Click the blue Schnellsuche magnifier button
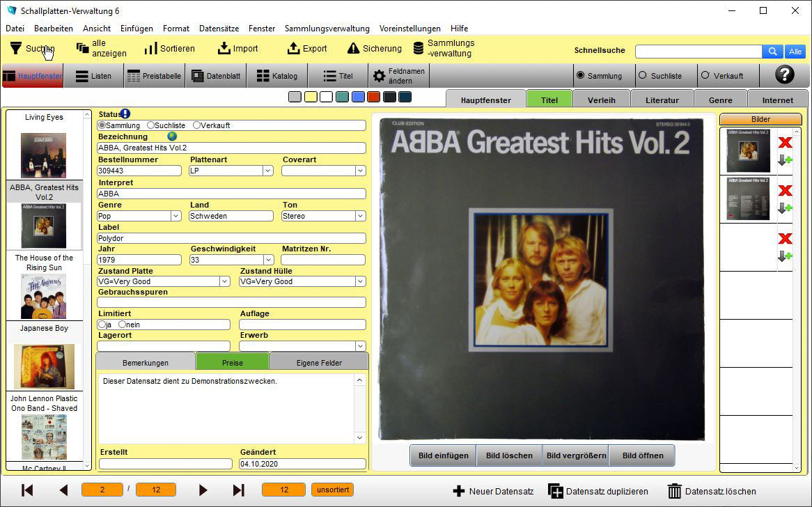The image size is (812, 507). (772, 52)
